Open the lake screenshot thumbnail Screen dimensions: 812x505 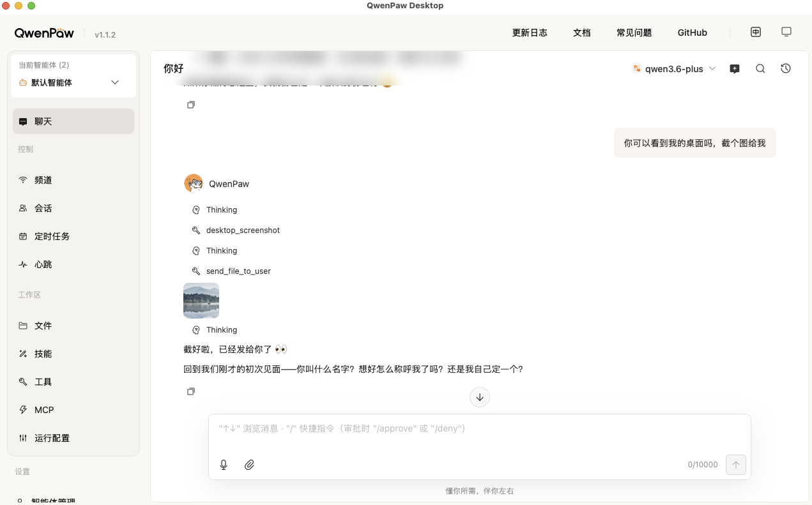201,300
